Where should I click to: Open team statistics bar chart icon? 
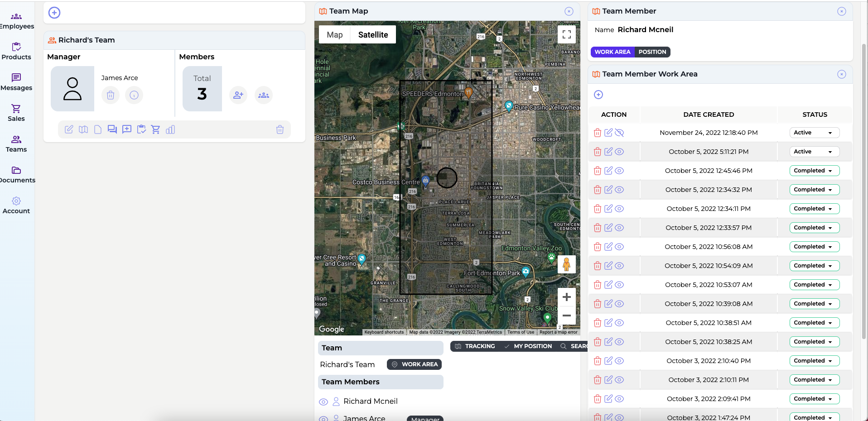point(170,129)
